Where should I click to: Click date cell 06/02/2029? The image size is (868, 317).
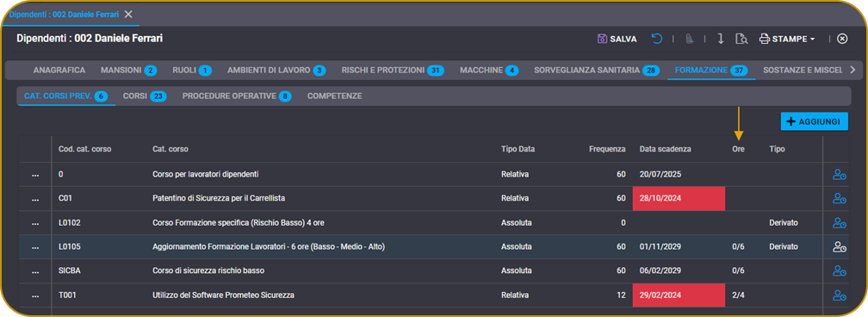click(660, 271)
